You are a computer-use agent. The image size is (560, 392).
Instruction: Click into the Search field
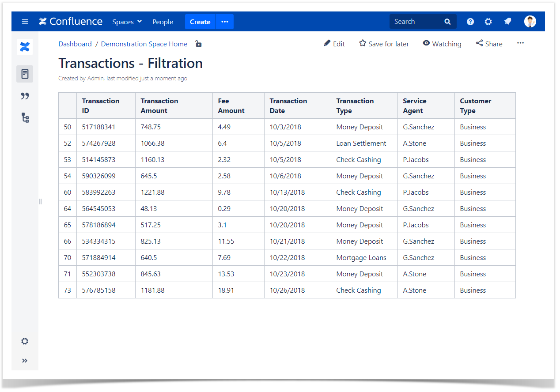[x=417, y=22]
